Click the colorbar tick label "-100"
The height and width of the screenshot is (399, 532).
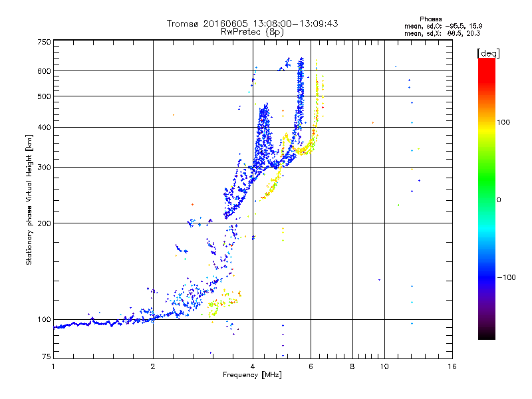point(506,277)
